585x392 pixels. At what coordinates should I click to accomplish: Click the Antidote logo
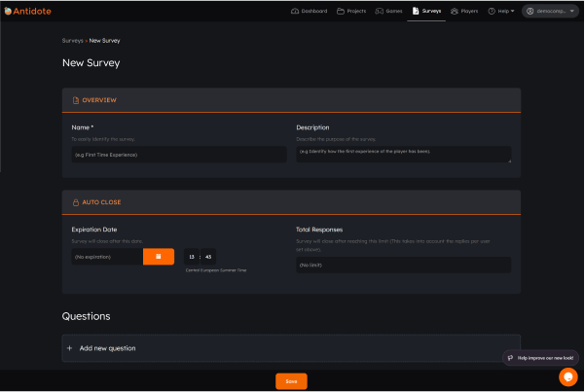coord(27,12)
